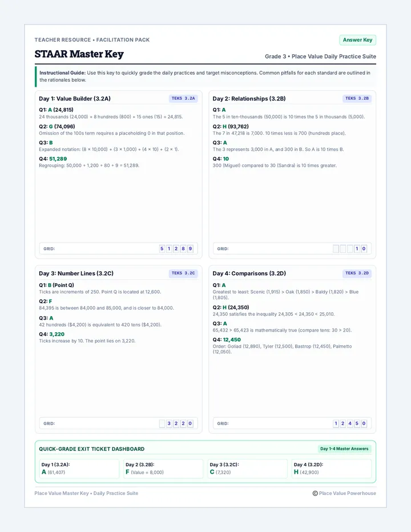Image resolution: width=411 pixels, height=532 pixels.
Task: Click the TEKS 3.2D tag
Action: point(357,273)
